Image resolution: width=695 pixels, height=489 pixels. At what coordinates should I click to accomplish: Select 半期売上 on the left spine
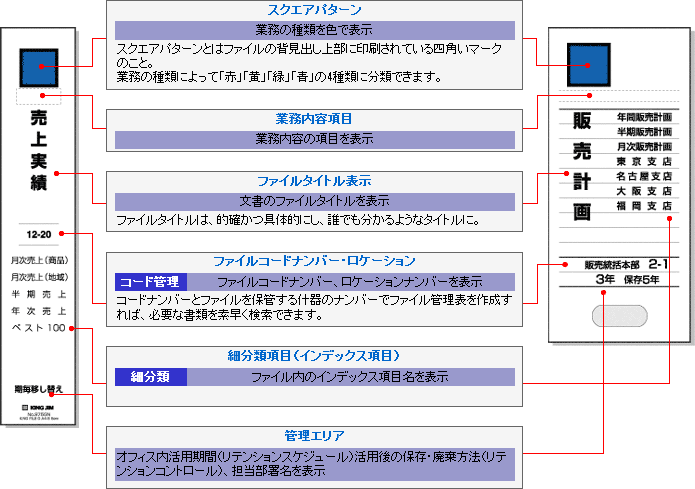[39, 294]
